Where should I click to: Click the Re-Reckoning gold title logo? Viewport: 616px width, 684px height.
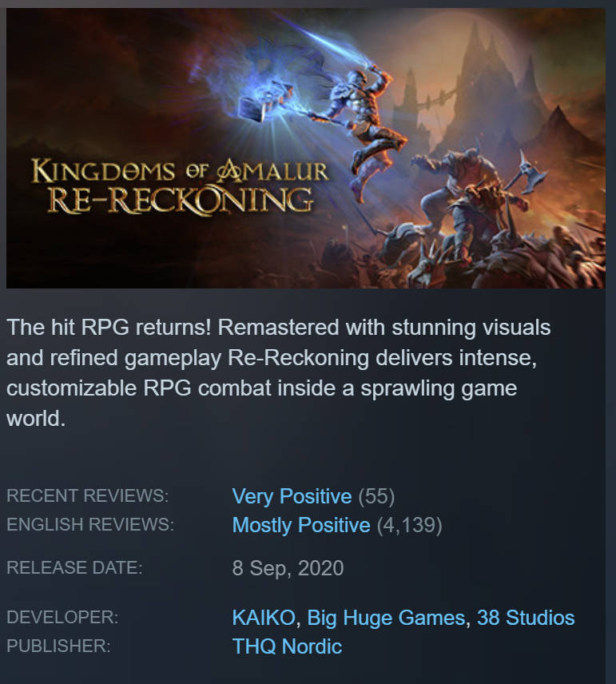pos(180,186)
